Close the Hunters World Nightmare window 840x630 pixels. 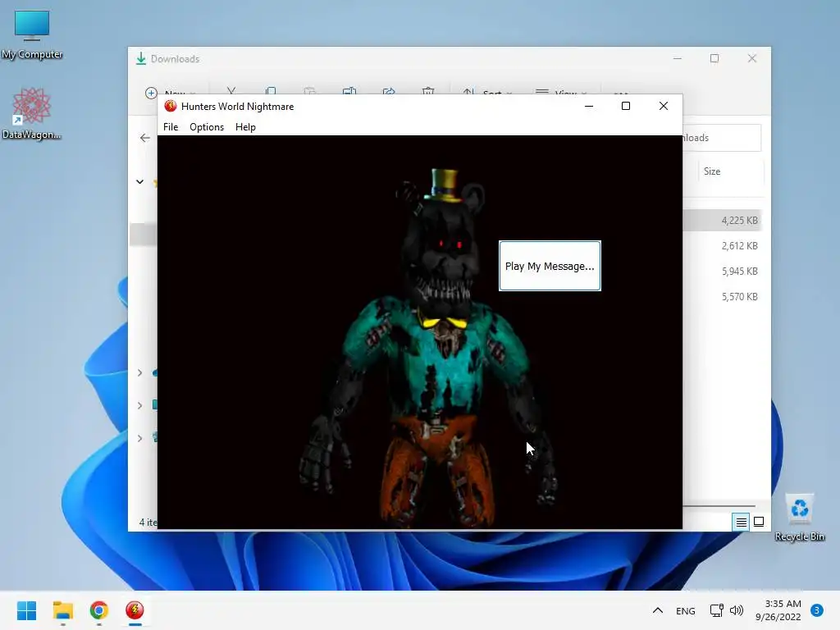click(x=663, y=106)
